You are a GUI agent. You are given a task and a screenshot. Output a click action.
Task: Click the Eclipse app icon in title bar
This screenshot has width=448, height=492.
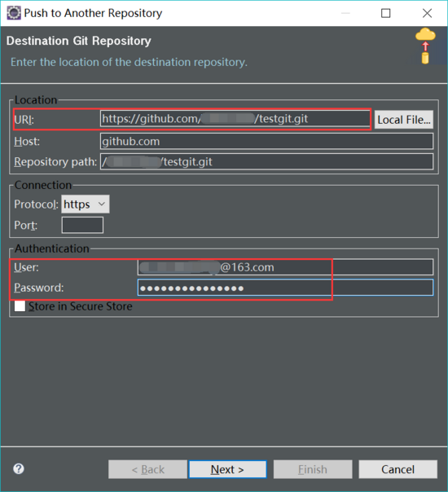click(x=14, y=13)
